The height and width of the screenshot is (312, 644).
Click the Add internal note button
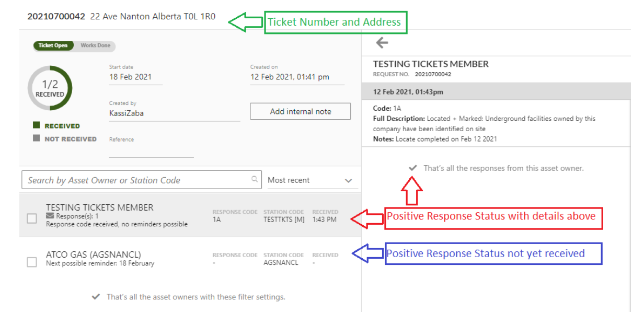(300, 111)
